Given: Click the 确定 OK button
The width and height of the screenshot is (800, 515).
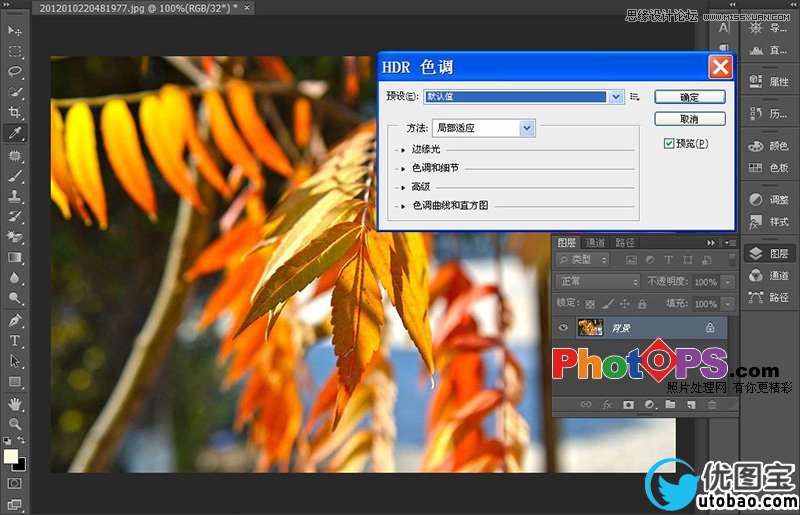Looking at the screenshot, I should coord(690,97).
